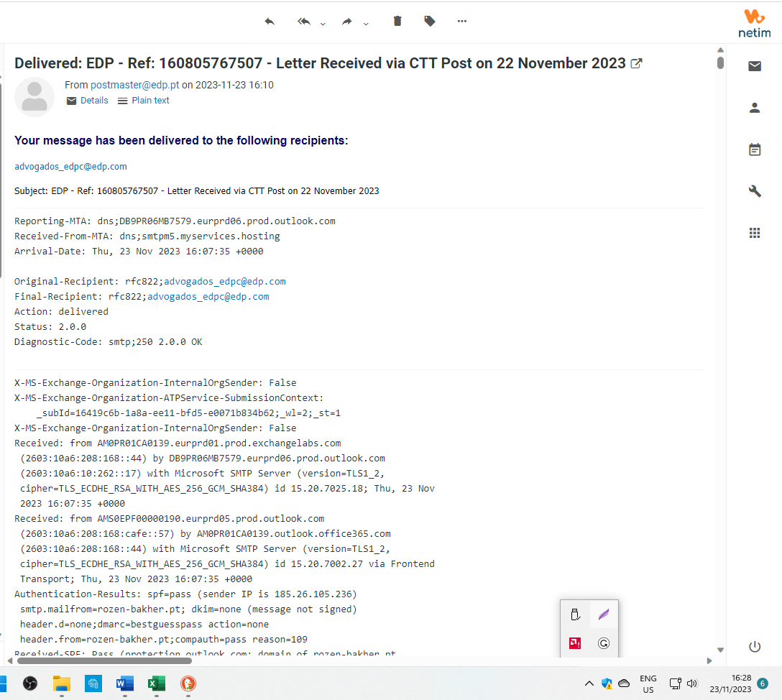Click ENG US language indicator

point(648,684)
